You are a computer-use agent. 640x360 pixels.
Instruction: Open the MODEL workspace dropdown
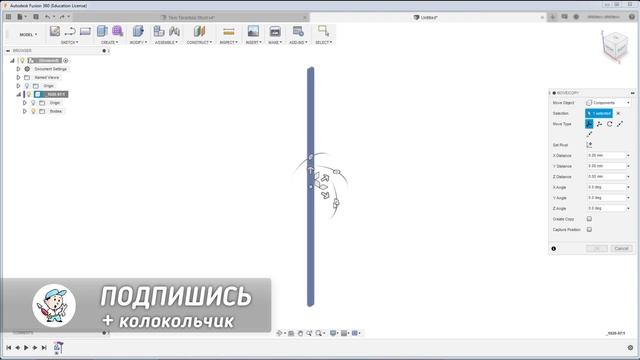[28, 35]
